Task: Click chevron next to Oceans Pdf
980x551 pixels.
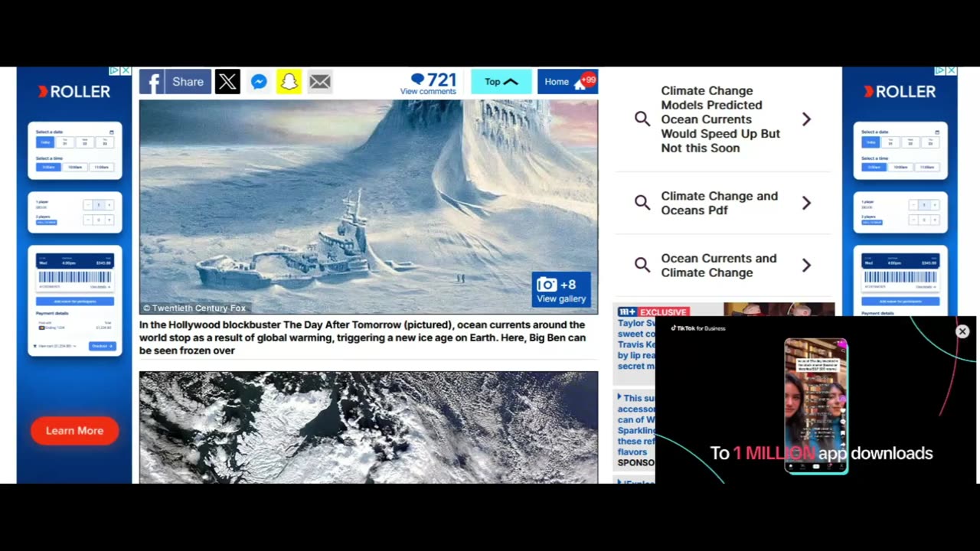Action: coord(806,203)
